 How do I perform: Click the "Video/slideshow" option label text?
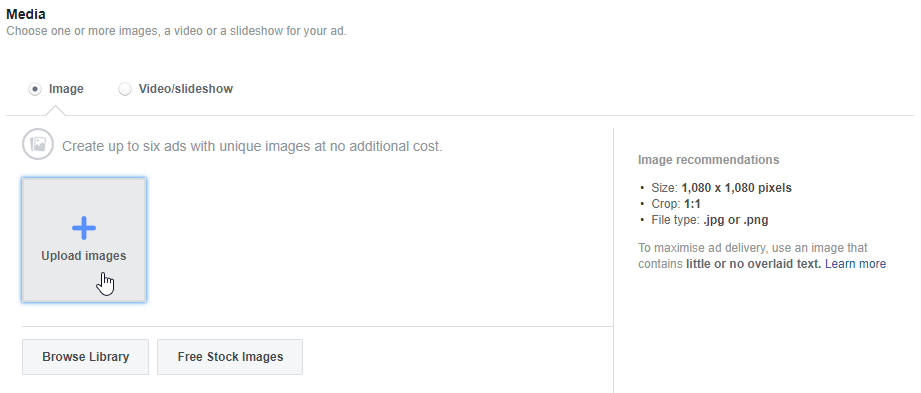click(186, 89)
